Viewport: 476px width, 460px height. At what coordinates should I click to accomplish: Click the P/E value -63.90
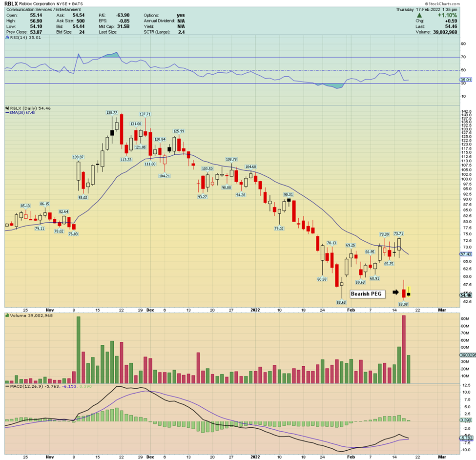pyautogui.click(x=123, y=15)
